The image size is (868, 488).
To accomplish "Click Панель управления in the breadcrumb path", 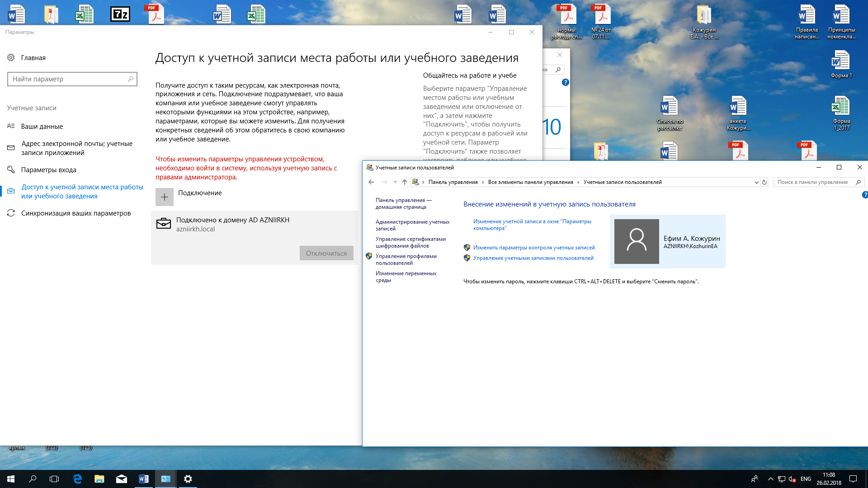I will [453, 182].
